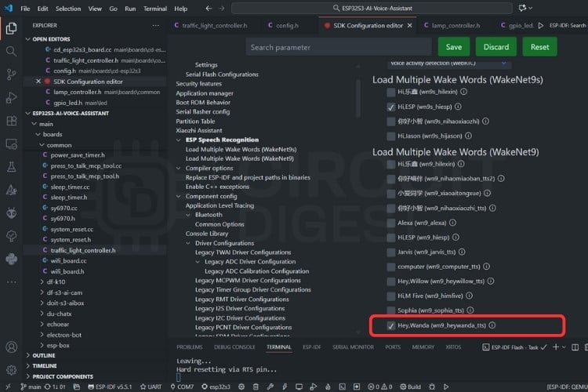Open the Extensions view
This screenshot has width=588, height=392.
click(x=11, y=121)
